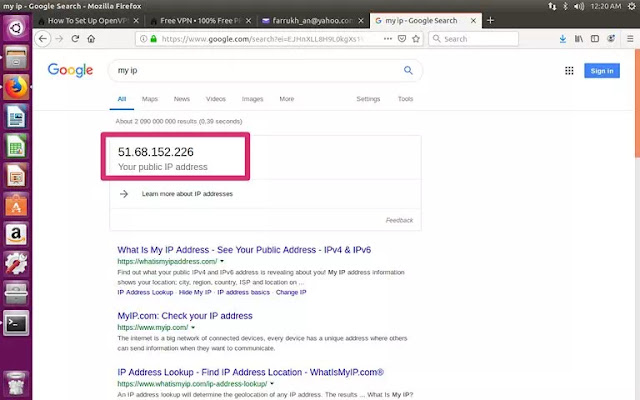This screenshot has width=640, height=400.
Task: Bookmark this page with the star icon
Action: click(x=416, y=39)
